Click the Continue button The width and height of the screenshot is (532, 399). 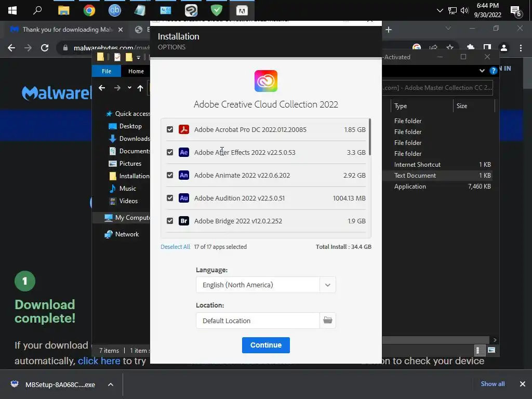266,345
